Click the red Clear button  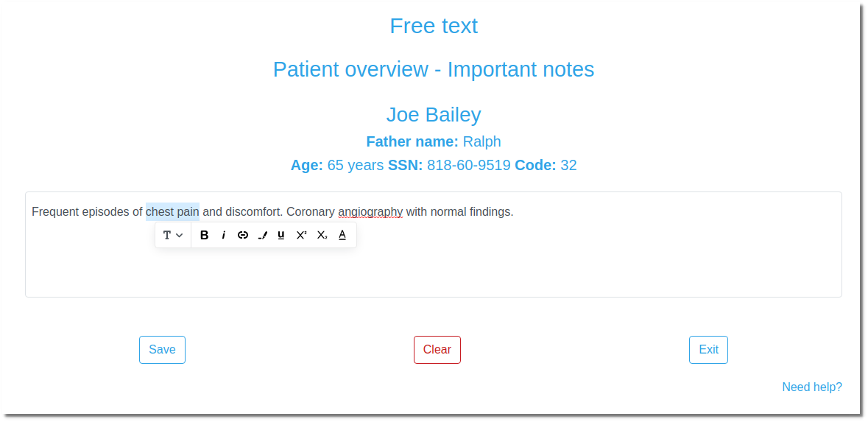point(437,349)
